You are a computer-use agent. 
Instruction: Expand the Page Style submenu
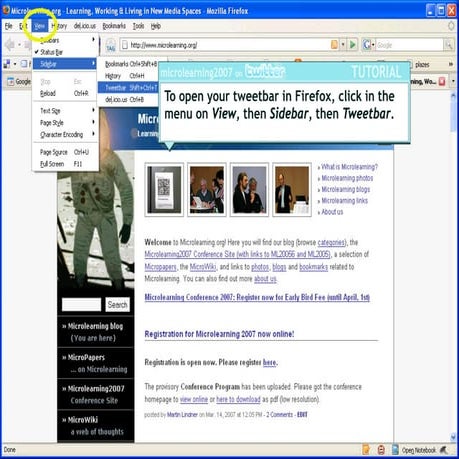[65, 123]
